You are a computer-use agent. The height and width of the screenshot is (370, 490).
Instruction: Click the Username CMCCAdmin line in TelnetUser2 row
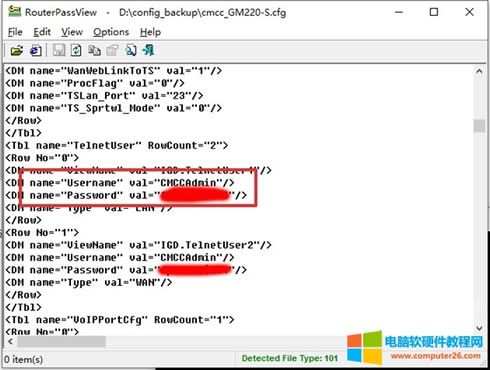click(x=120, y=257)
